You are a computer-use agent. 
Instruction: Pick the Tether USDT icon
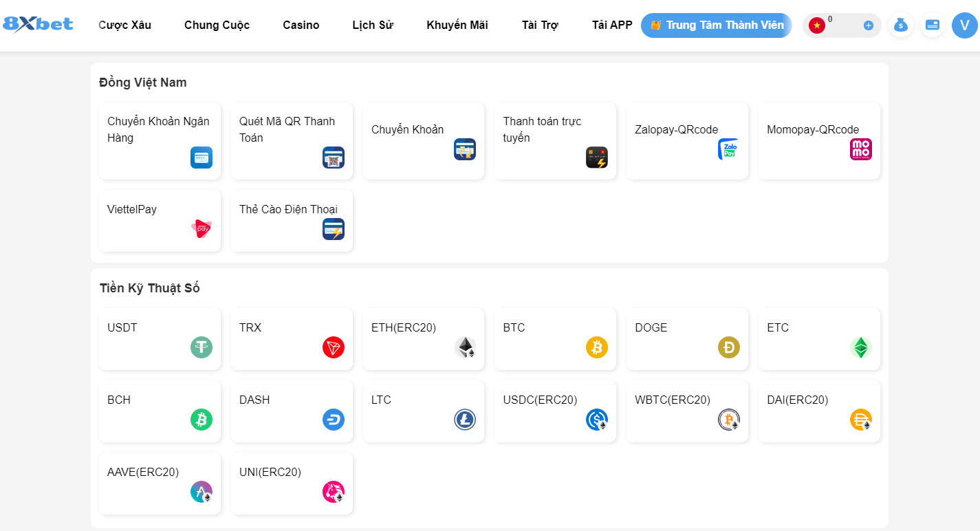tap(201, 347)
